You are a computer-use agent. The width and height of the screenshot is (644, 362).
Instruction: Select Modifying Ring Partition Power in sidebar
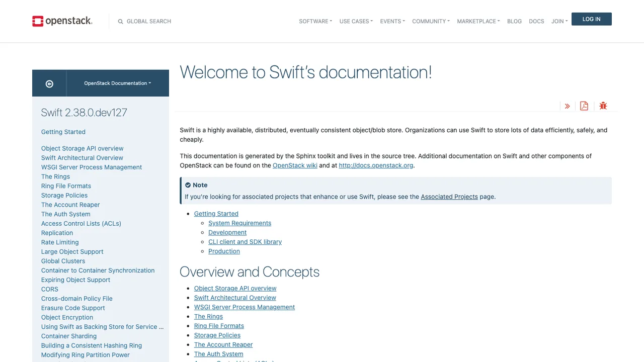(x=86, y=355)
